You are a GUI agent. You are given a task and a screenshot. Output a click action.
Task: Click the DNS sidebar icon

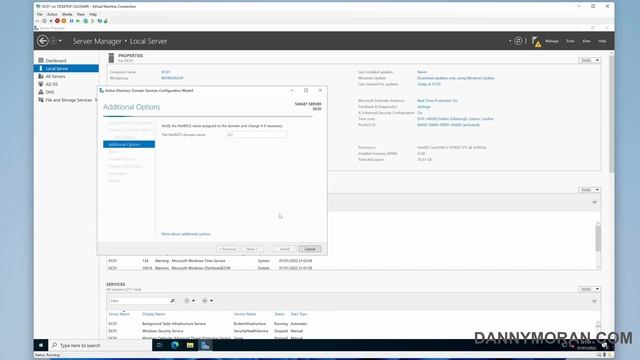tap(41, 92)
